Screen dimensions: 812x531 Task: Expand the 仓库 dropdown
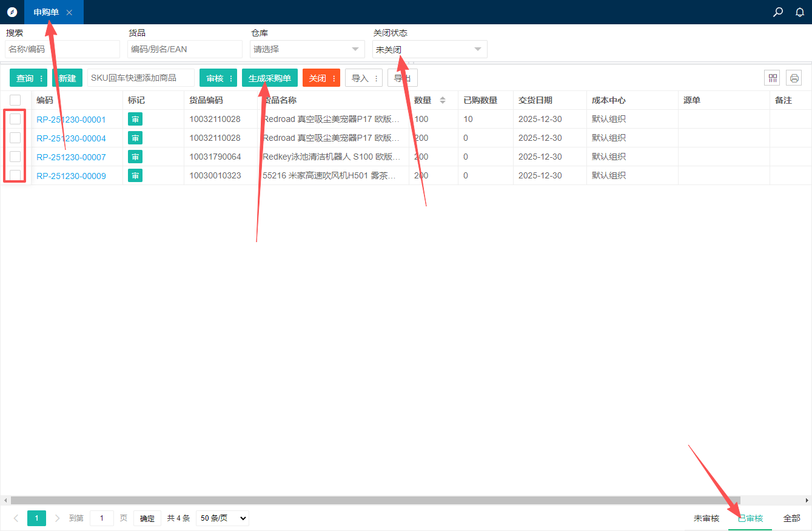(307, 49)
